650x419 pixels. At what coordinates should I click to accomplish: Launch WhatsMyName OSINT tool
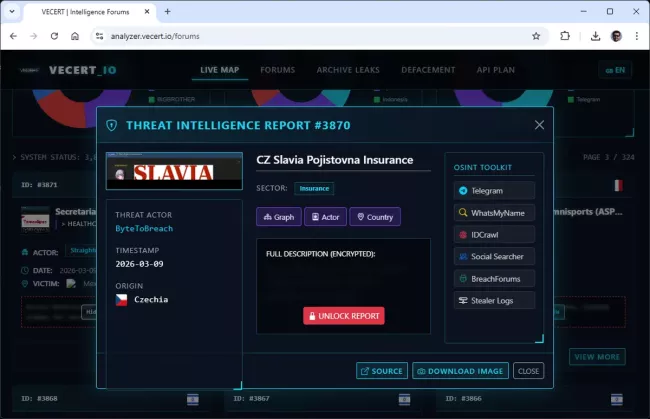(493, 212)
